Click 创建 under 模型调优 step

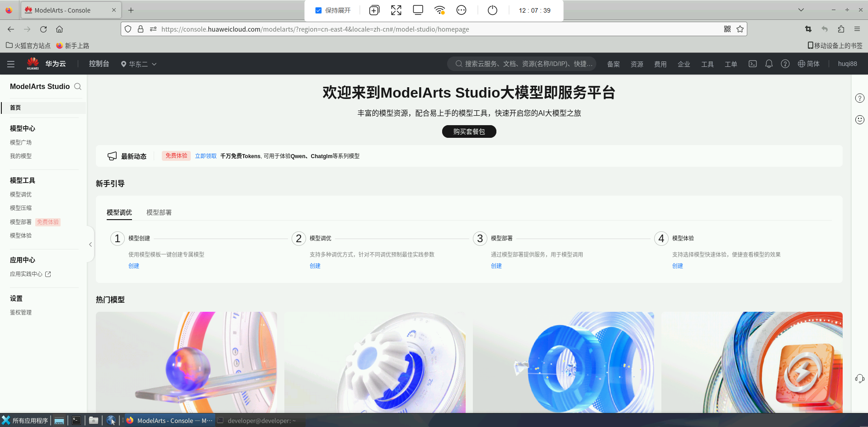315,266
